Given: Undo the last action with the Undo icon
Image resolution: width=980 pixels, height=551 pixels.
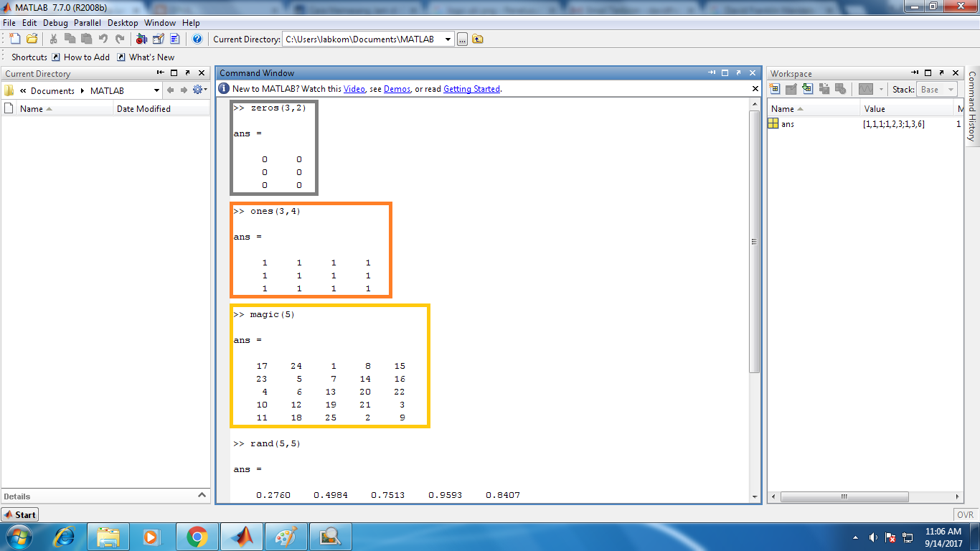Looking at the screenshot, I should point(104,39).
